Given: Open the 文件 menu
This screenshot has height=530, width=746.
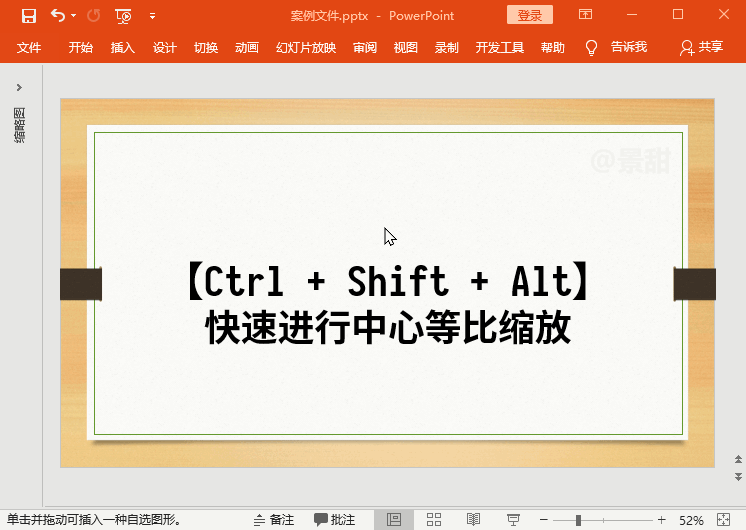Looking at the screenshot, I should 29,48.
